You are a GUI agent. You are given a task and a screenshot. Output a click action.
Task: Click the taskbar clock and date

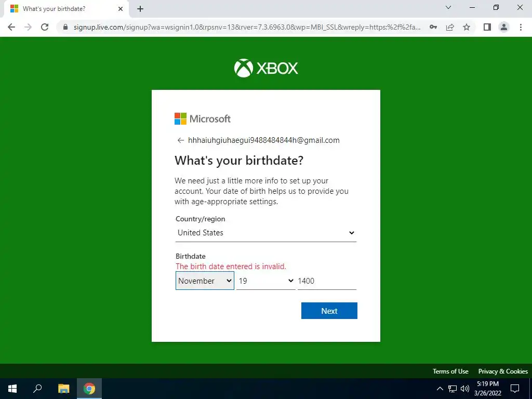click(x=487, y=389)
